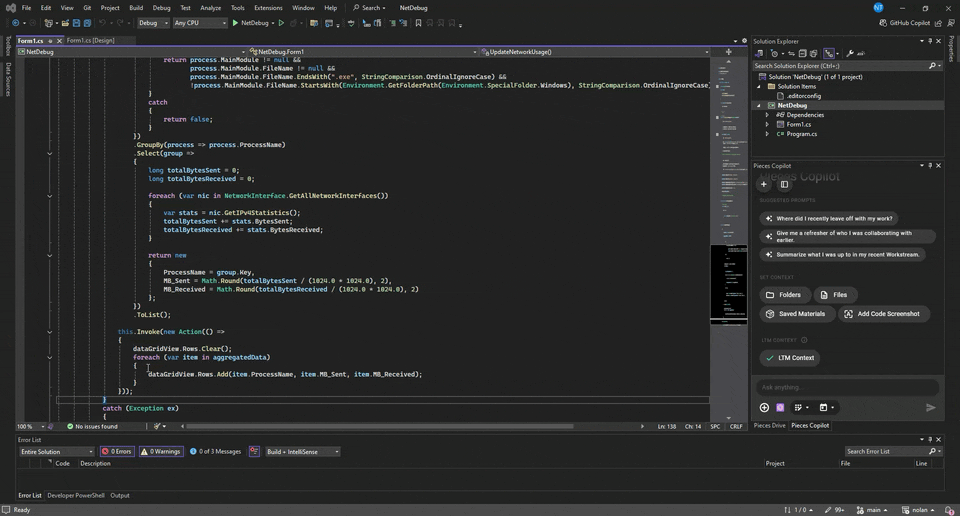The height and width of the screenshot is (516, 960).
Task: Toggle bookmark icon in the main toolbar
Action: (418, 23)
